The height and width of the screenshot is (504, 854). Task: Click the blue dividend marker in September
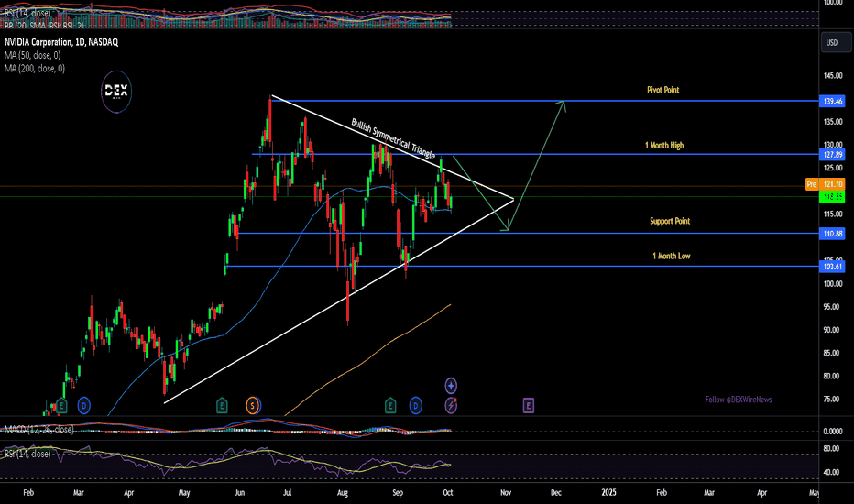coord(416,405)
